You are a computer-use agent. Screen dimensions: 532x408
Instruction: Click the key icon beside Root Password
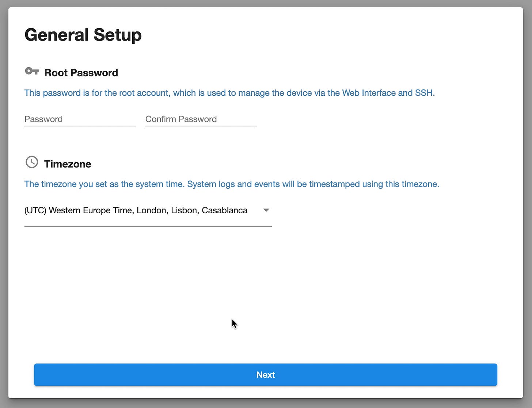pos(32,72)
